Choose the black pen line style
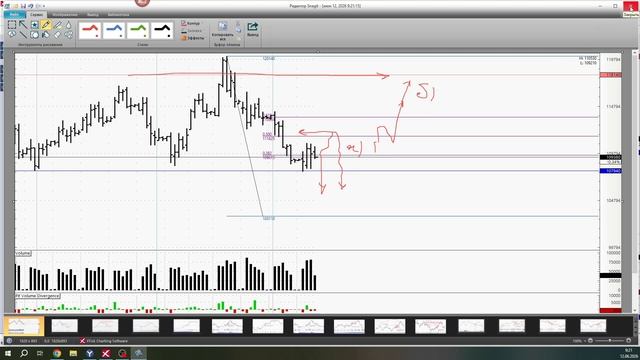 coord(162,31)
